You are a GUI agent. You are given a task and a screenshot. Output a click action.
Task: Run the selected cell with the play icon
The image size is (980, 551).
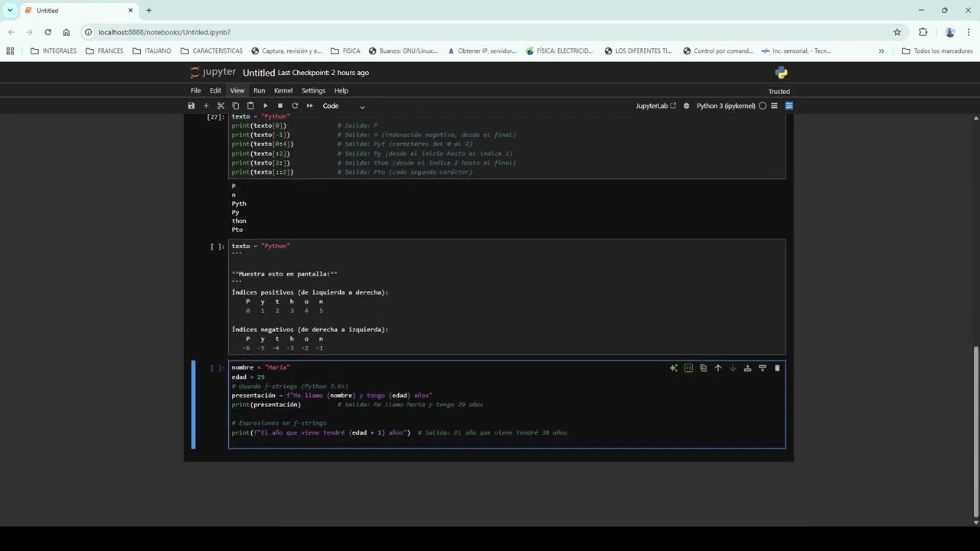click(x=265, y=106)
